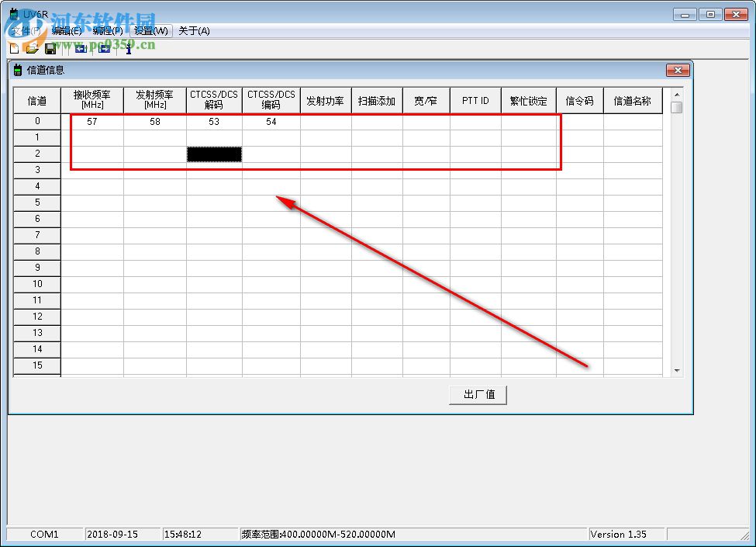Click the CTCSS/DCS 解码 column header
Screen dimensions: 756x547
pyautogui.click(x=214, y=101)
